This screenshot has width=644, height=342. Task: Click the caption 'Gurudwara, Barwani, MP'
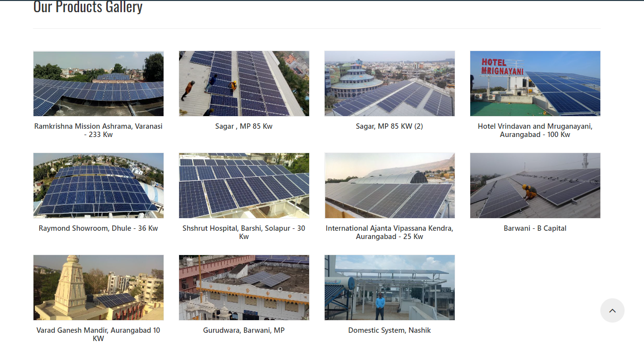point(244,330)
